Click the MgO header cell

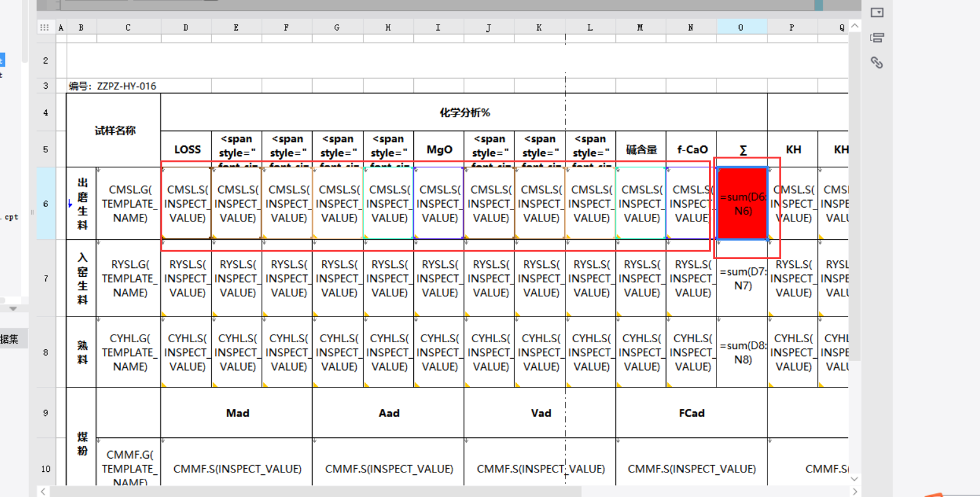(439, 149)
